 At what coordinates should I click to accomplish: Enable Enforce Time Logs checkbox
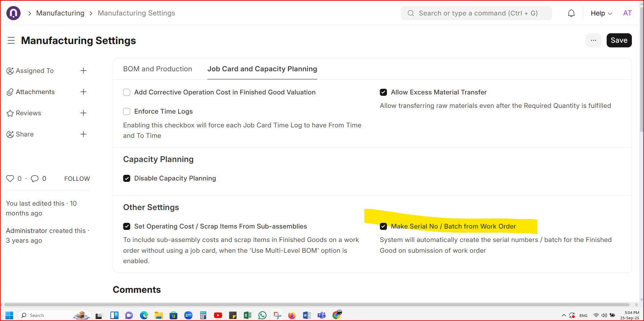pyautogui.click(x=127, y=111)
